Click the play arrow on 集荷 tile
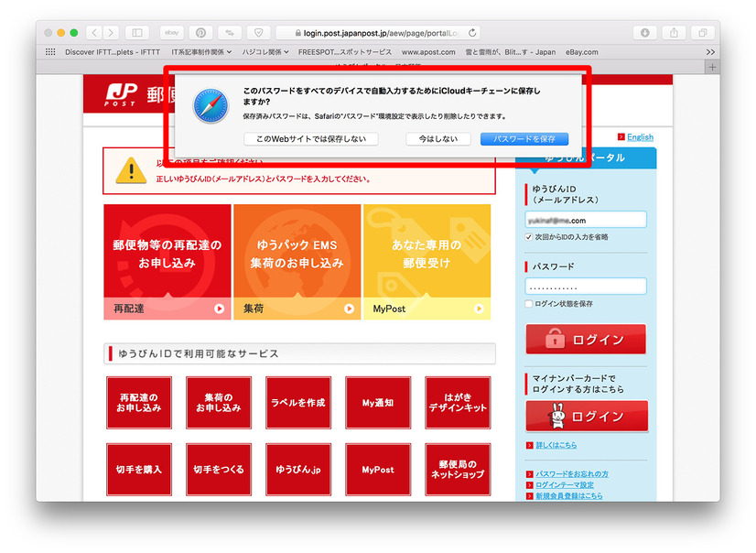 [349, 309]
